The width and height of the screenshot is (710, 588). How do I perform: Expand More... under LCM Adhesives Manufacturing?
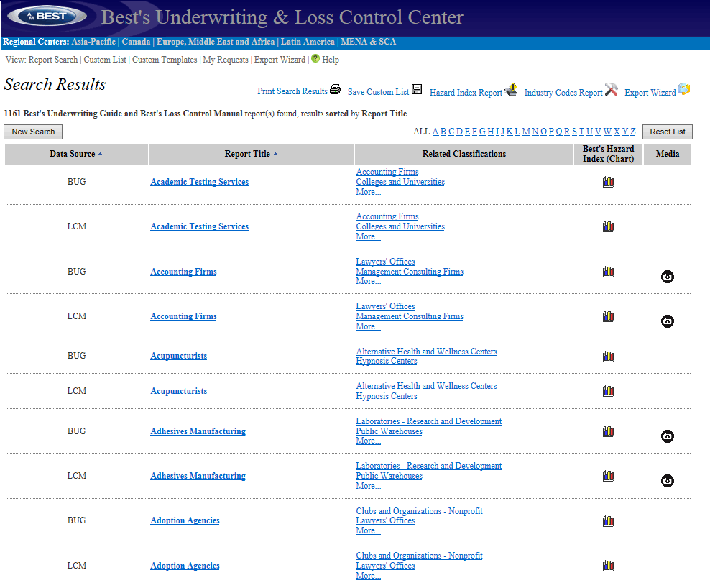coord(368,486)
